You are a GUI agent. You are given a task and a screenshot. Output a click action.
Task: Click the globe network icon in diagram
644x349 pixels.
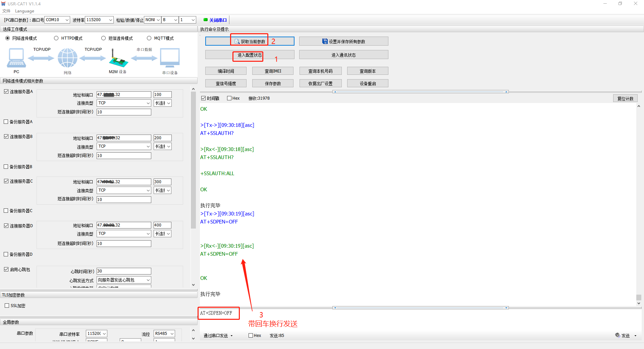click(x=67, y=58)
